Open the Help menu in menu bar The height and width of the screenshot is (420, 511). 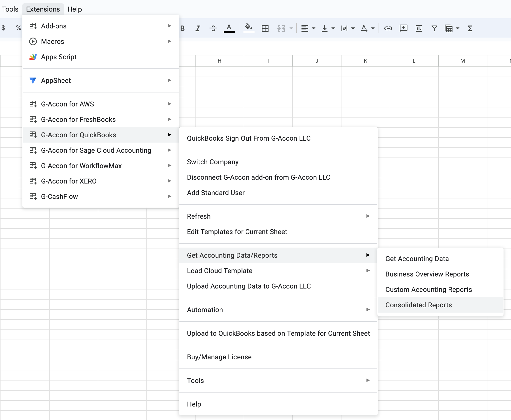click(75, 9)
